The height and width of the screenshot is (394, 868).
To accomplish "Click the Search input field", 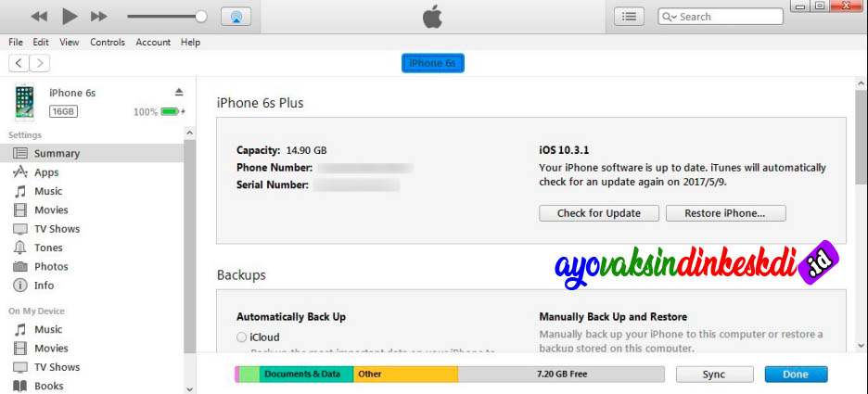I will (x=721, y=17).
